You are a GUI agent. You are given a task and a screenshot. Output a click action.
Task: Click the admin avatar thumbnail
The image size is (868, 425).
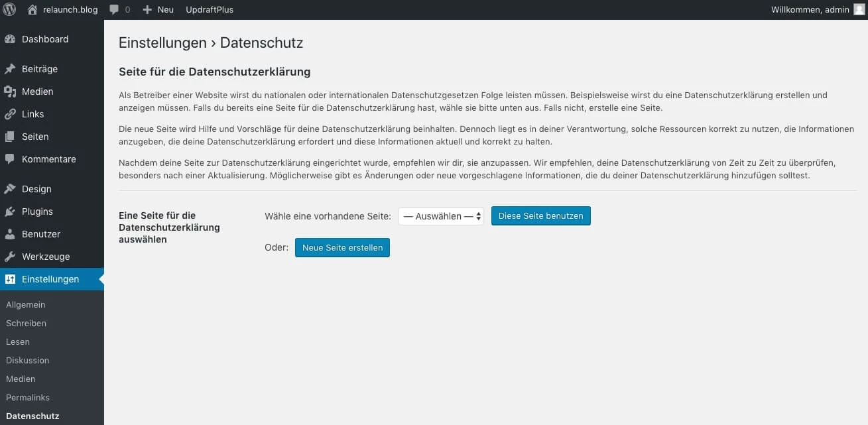click(x=859, y=9)
